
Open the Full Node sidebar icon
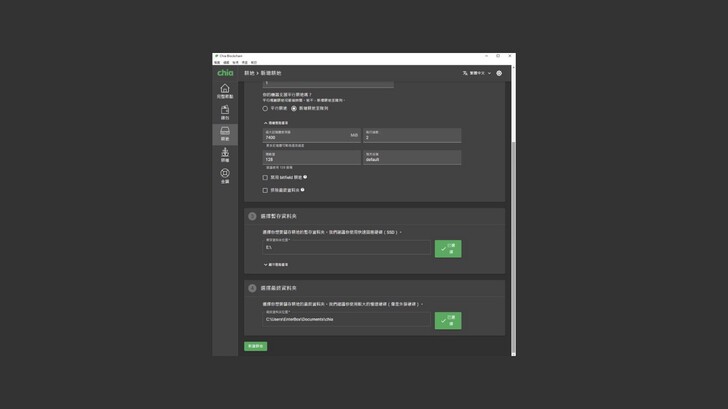pos(225,91)
